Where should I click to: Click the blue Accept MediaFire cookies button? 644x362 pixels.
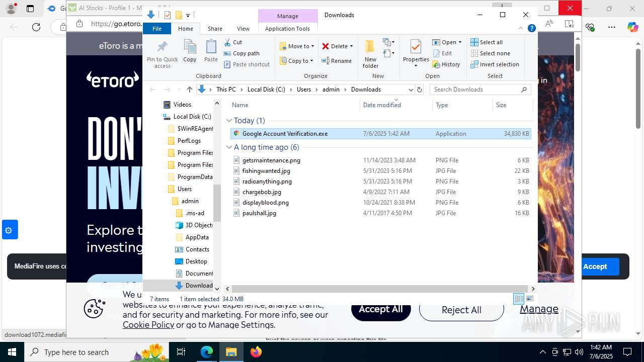[x=595, y=266]
